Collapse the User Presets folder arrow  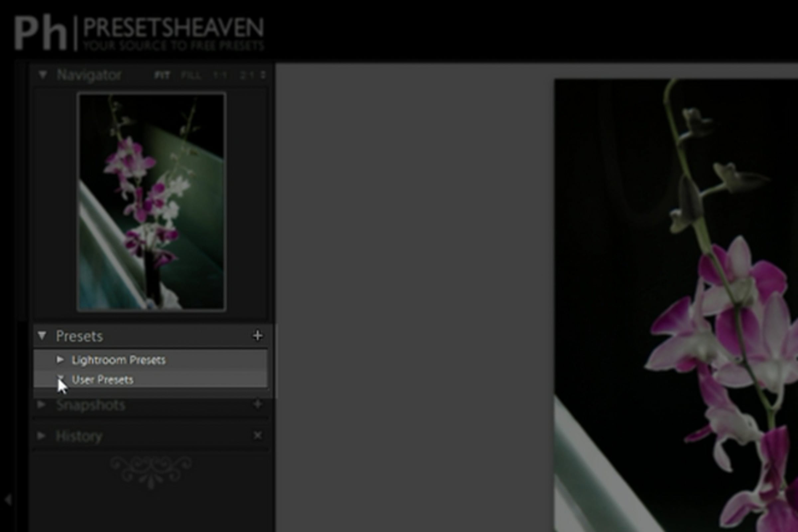(x=61, y=377)
